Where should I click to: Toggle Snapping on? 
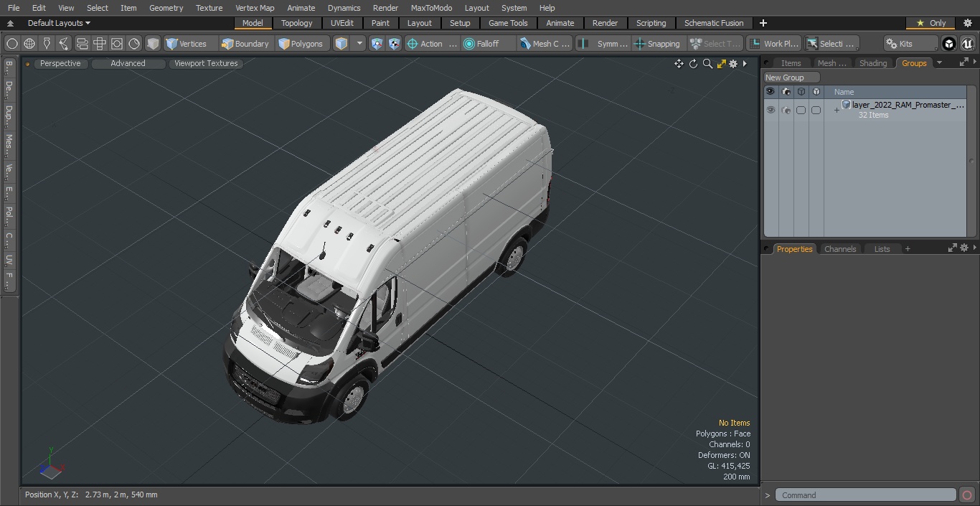click(x=658, y=44)
